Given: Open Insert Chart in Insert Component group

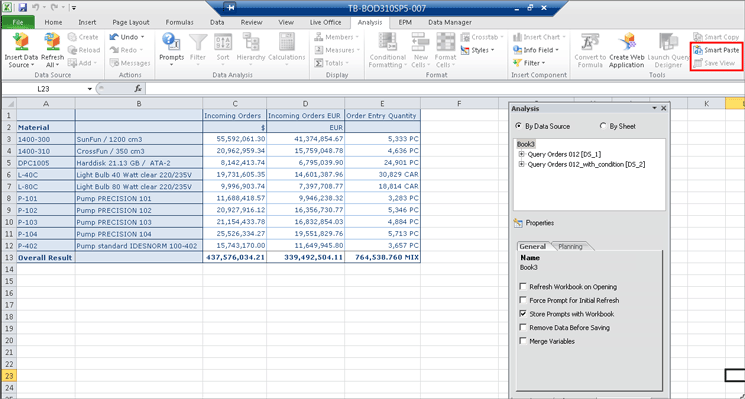Looking at the screenshot, I should point(540,37).
